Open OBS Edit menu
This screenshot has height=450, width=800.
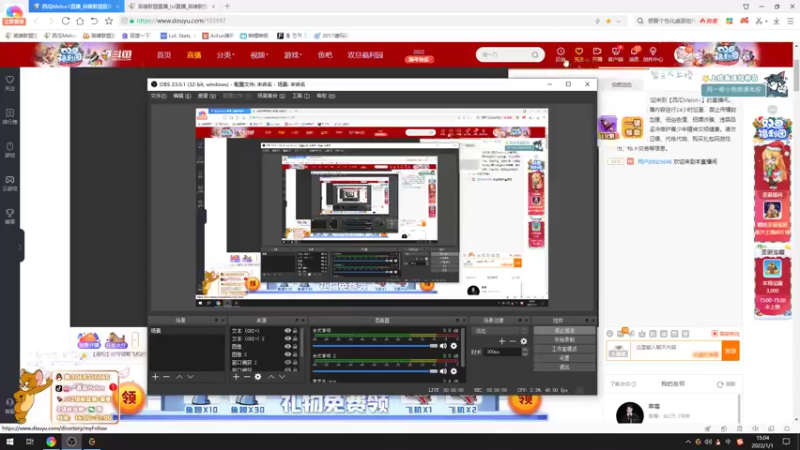point(182,96)
